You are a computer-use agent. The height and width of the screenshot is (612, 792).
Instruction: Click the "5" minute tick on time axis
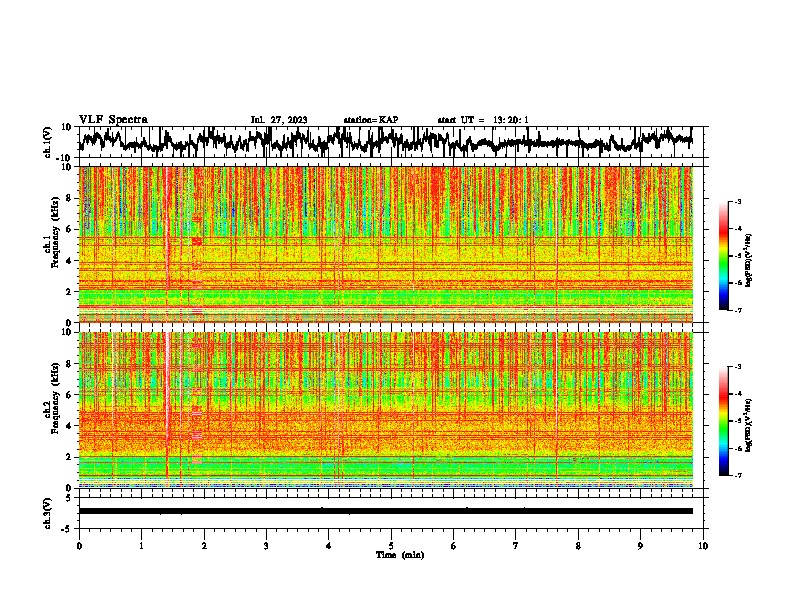point(391,546)
